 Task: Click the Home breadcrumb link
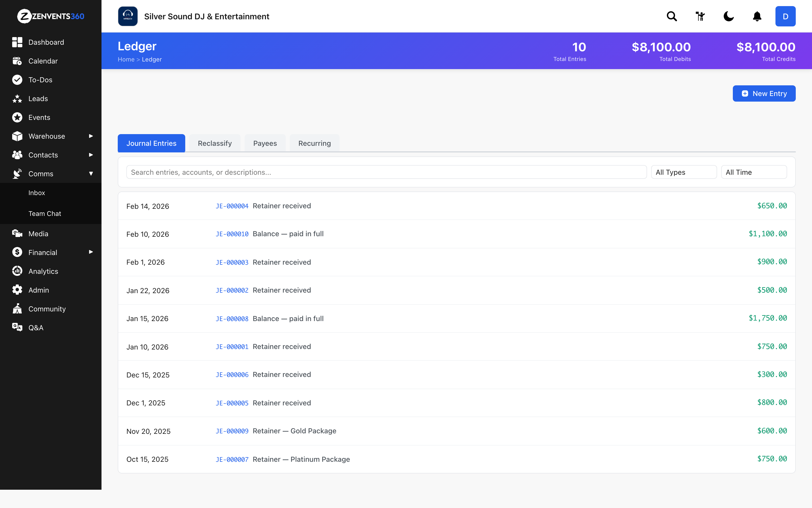click(x=126, y=59)
